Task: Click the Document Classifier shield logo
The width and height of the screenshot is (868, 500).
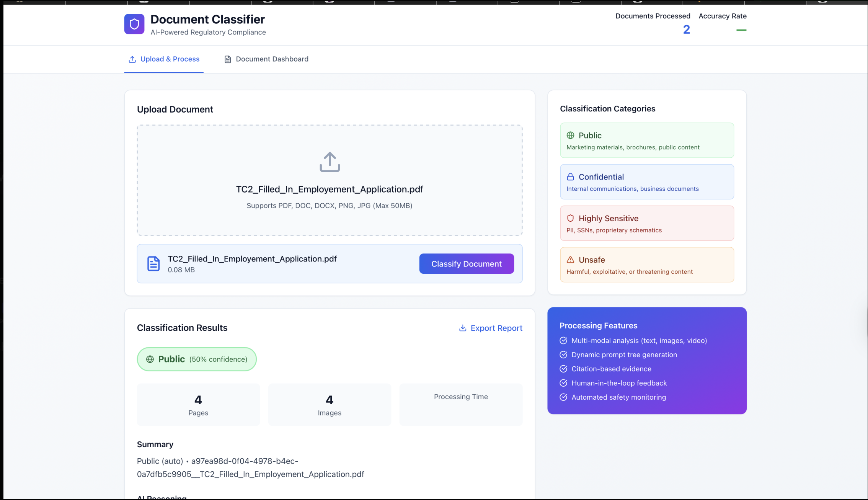Action: click(x=134, y=24)
